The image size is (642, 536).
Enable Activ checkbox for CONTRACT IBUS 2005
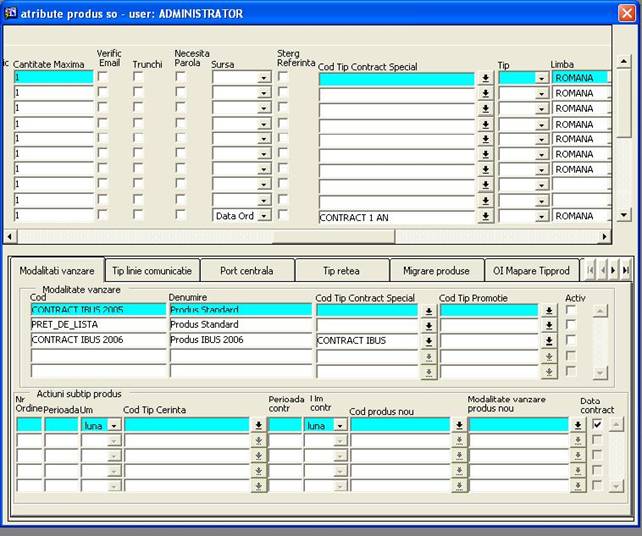(571, 310)
